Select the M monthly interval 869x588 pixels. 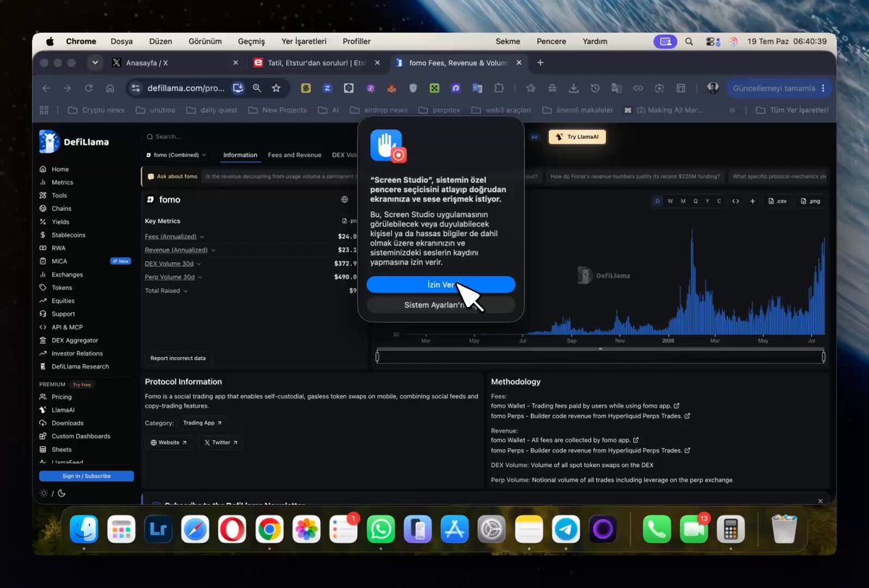[x=682, y=201]
